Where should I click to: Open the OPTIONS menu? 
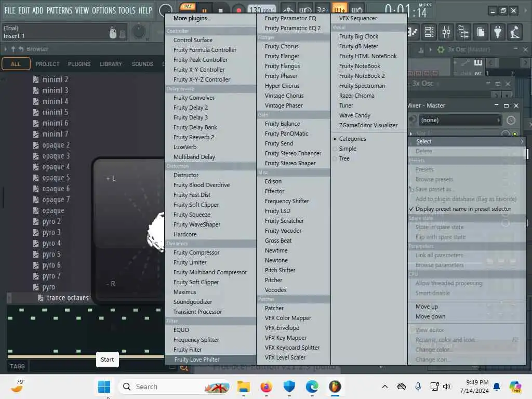(103, 10)
